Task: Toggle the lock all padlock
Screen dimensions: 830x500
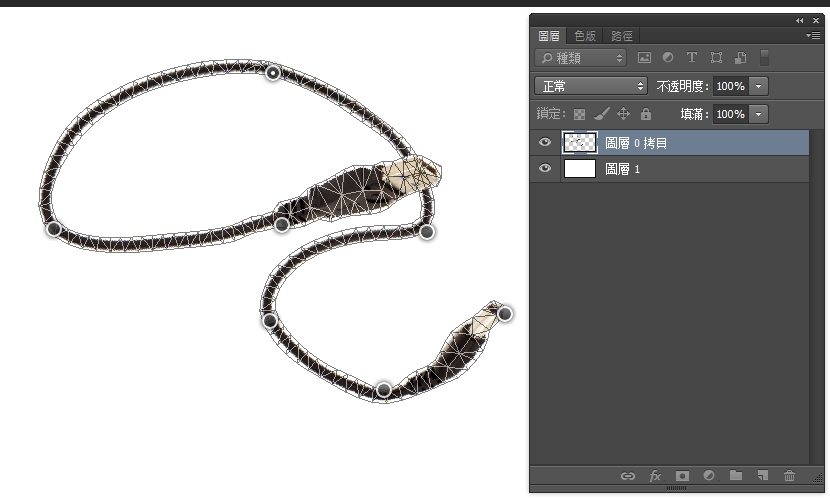Action: pyautogui.click(x=645, y=114)
